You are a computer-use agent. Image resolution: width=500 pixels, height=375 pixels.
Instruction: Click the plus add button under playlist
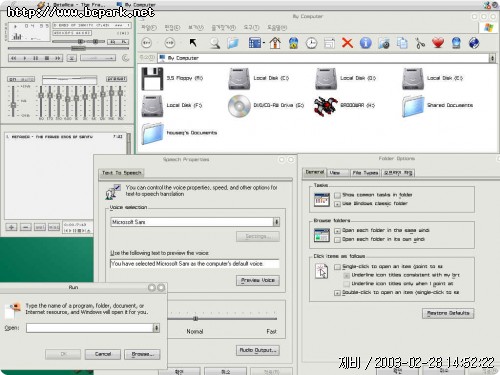point(11,227)
